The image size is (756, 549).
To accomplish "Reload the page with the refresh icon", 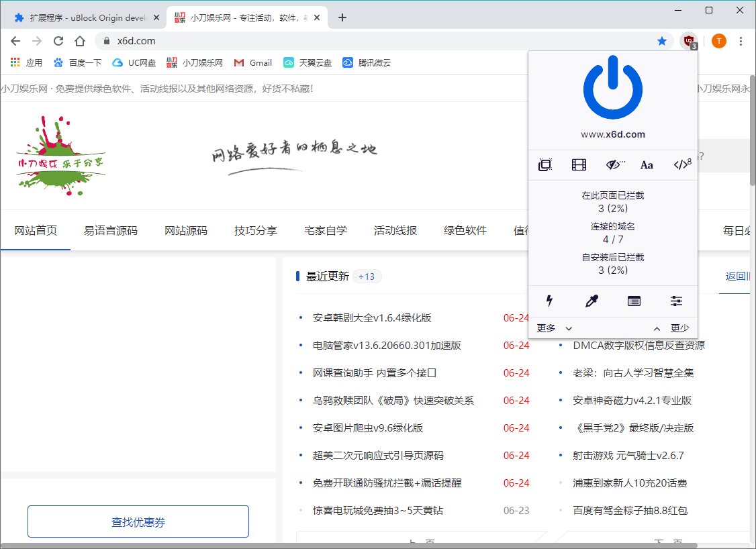I will pyautogui.click(x=58, y=41).
